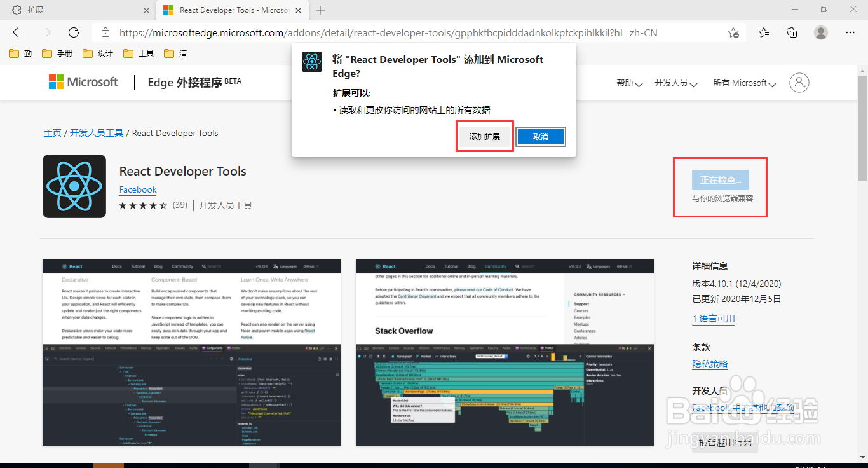This screenshot has height=468, width=868.
Task: Click the lock icon in the address bar
Action: click(105, 32)
